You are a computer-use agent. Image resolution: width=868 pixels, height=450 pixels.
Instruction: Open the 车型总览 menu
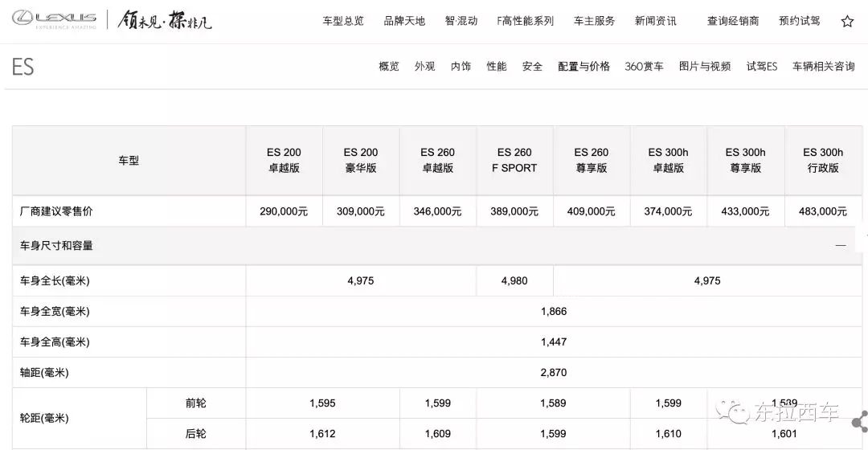[x=343, y=21]
